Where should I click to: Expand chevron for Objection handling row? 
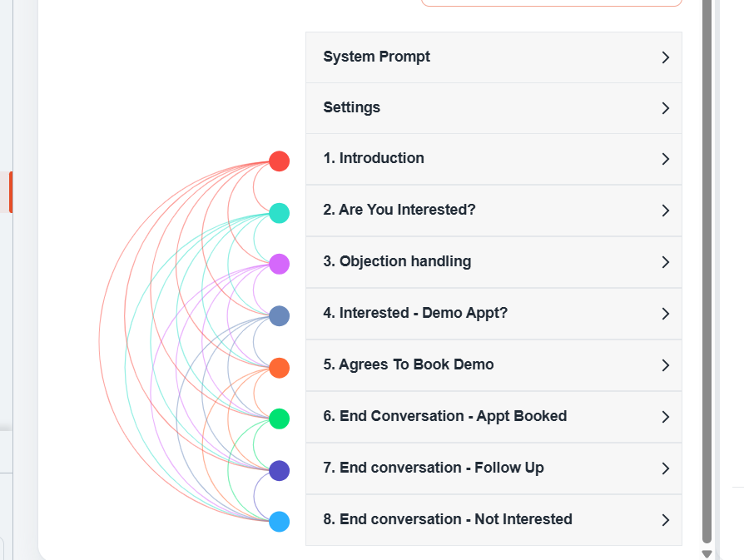(x=665, y=262)
